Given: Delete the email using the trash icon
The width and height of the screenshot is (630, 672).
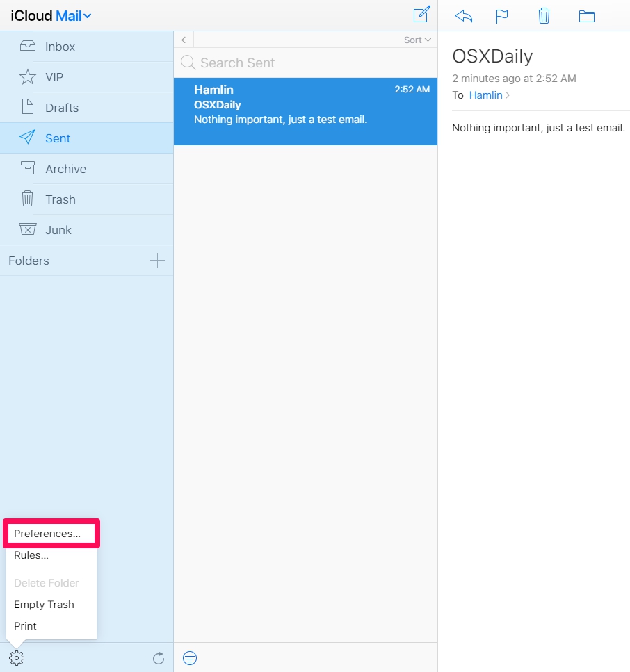Looking at the screenshot, I should tap(544, 15).
